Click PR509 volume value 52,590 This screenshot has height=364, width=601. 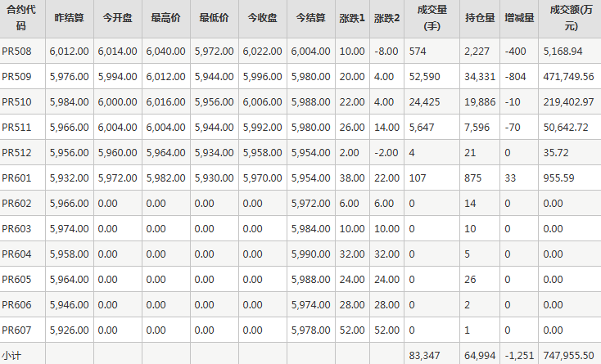(424, 77)
